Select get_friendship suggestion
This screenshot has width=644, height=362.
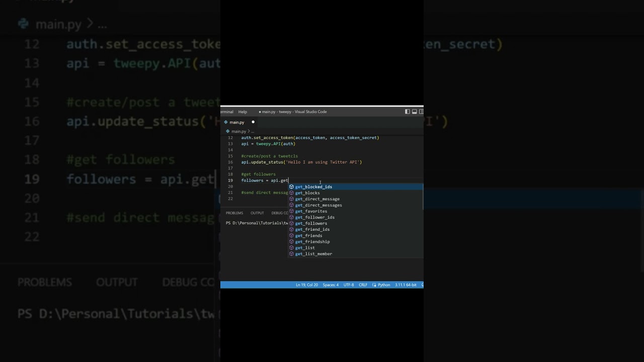point(355,241)
